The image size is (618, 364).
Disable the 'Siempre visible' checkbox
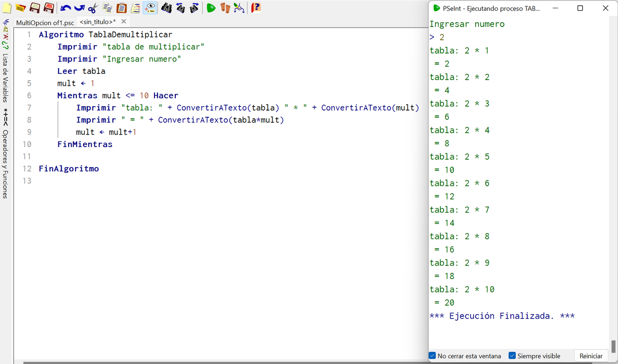click(512, 355)
